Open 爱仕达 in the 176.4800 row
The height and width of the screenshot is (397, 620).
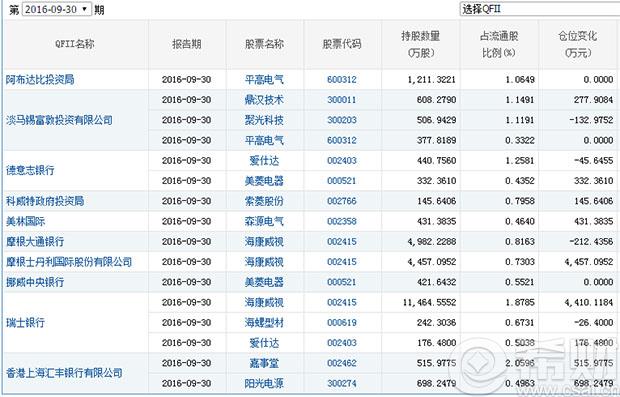(x=264, y=342)
